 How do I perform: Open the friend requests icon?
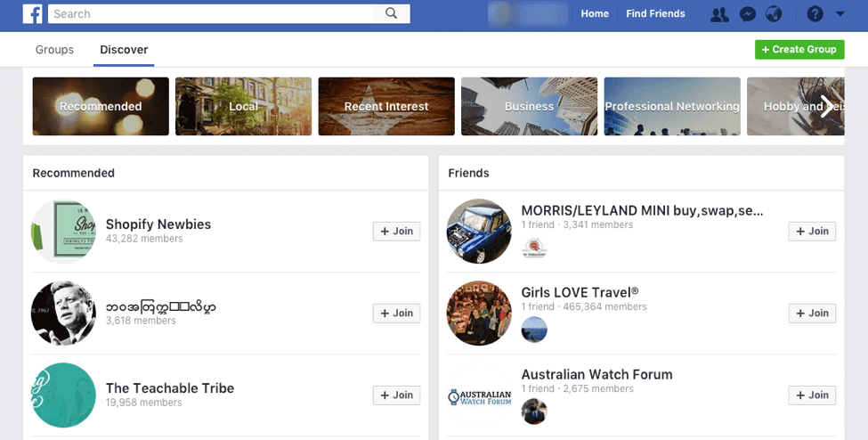pyautogui.click(x=719, y=14)
